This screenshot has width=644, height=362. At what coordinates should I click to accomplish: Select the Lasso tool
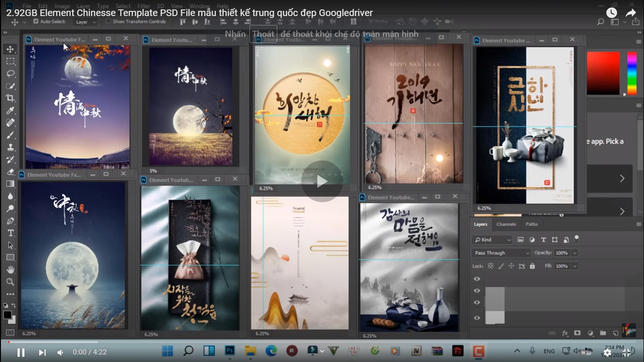point(10,74)
